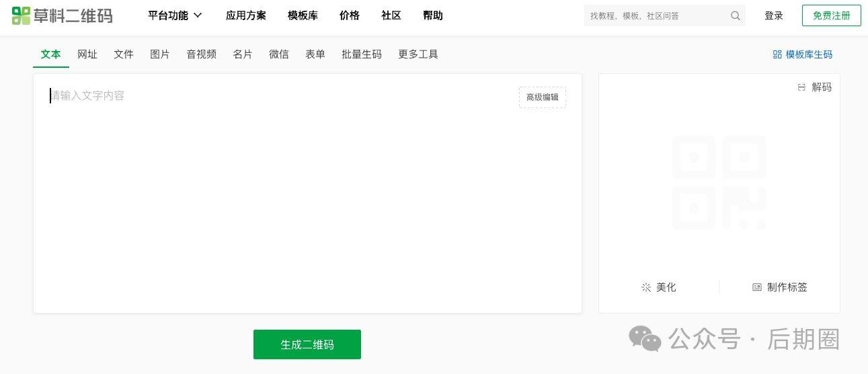Open the 帮助 menu item
Image resolution: width=868 pixels, height=374 pixels.
pyautogui.click(x=433, y=15)
